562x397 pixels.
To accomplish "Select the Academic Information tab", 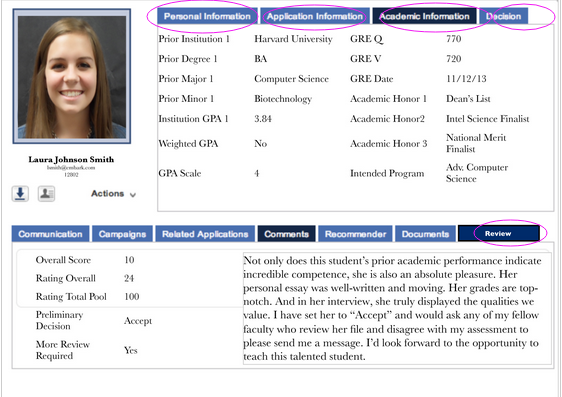I will pos(424,16).
